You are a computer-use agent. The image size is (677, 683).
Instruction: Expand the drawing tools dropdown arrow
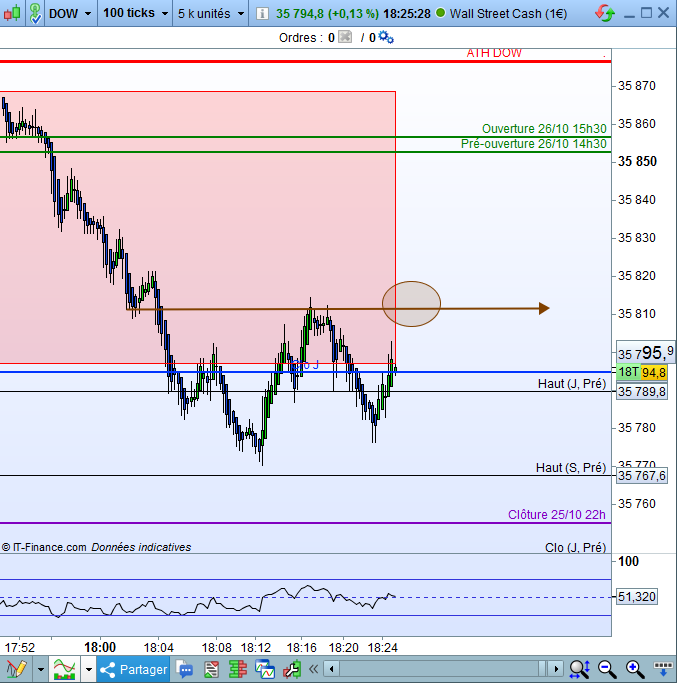click(41, 669)
